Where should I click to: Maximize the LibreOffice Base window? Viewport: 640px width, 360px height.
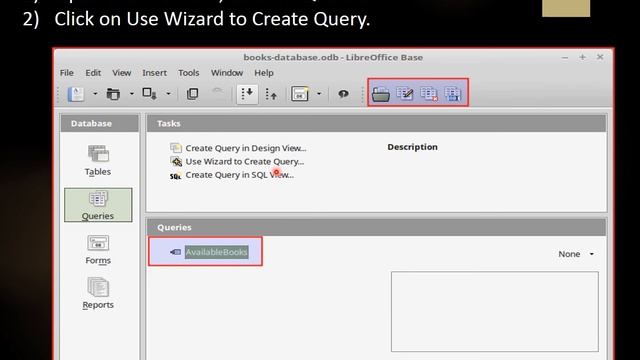[582, 57]
